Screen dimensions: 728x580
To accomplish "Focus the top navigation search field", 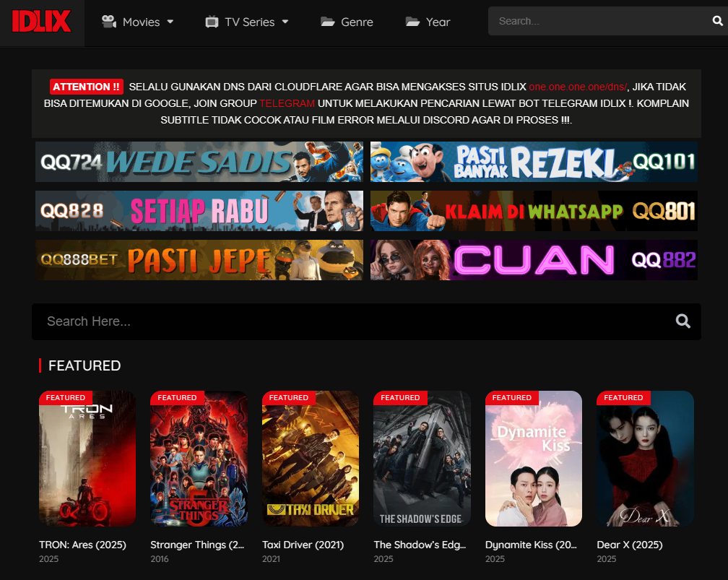I will [599, 21].
